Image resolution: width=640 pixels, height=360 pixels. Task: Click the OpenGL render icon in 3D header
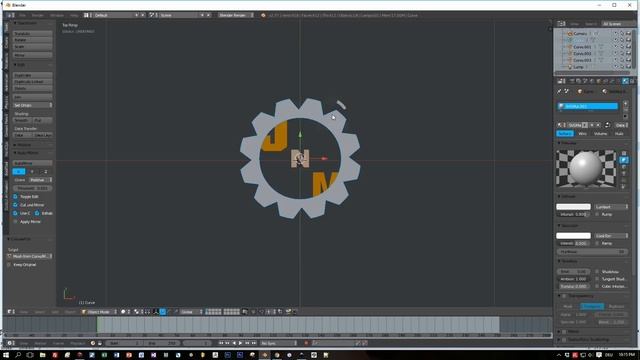pos(289,311)
